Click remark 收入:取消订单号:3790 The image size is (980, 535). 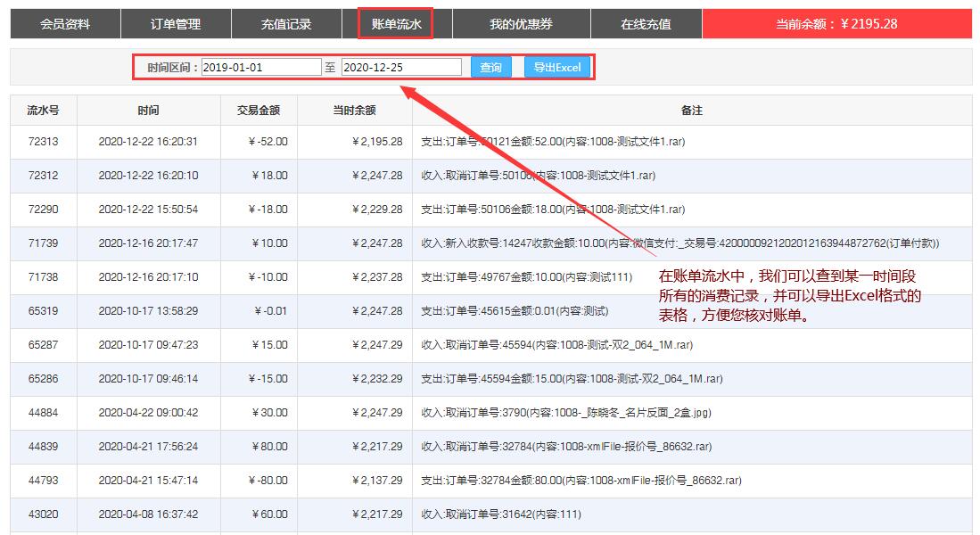566,413
